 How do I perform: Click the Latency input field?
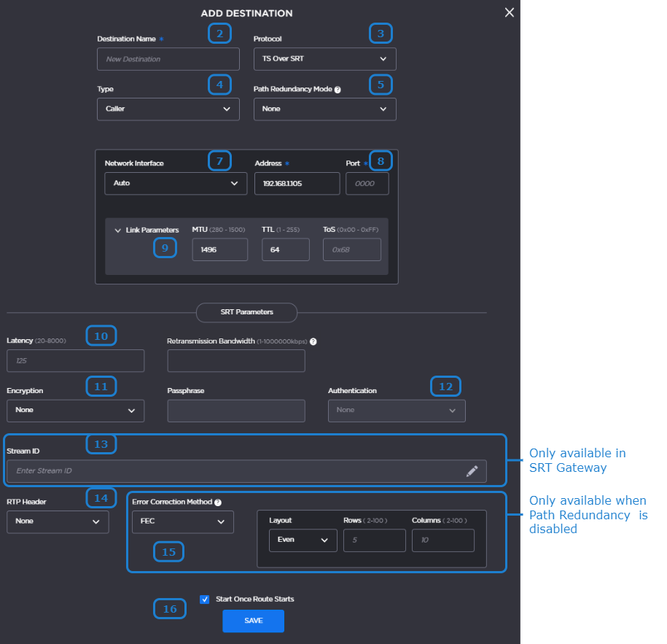tap(75, 361)
